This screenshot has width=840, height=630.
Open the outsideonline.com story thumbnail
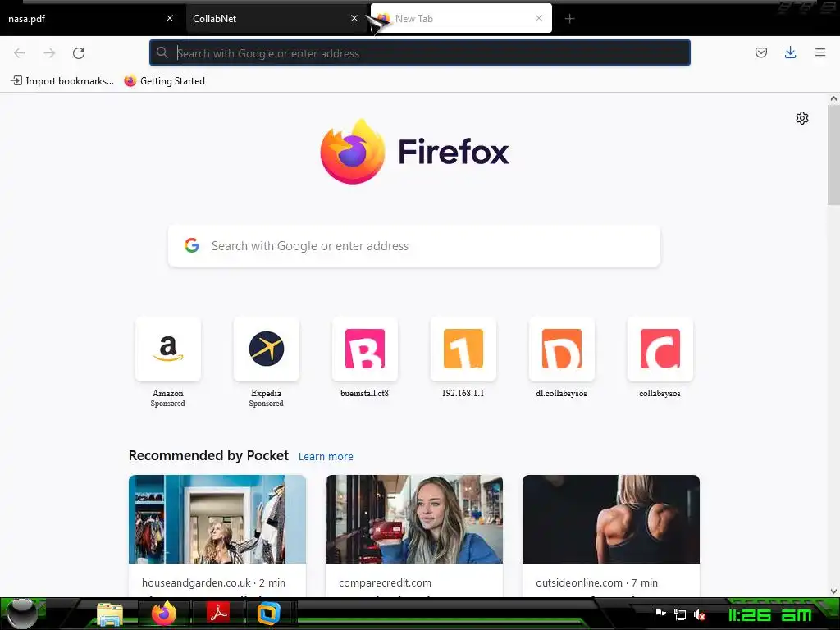pyautogui.click(x=610, y=519)
